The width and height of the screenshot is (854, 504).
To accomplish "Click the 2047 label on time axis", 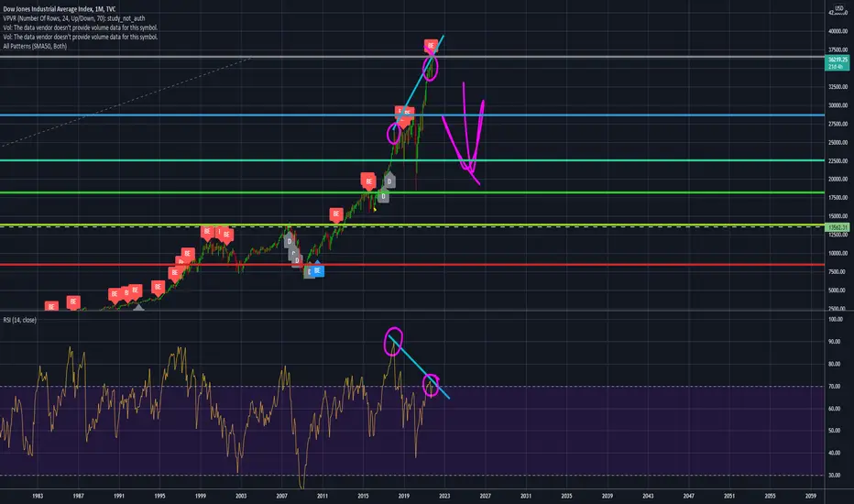I will tap(688, 496).
